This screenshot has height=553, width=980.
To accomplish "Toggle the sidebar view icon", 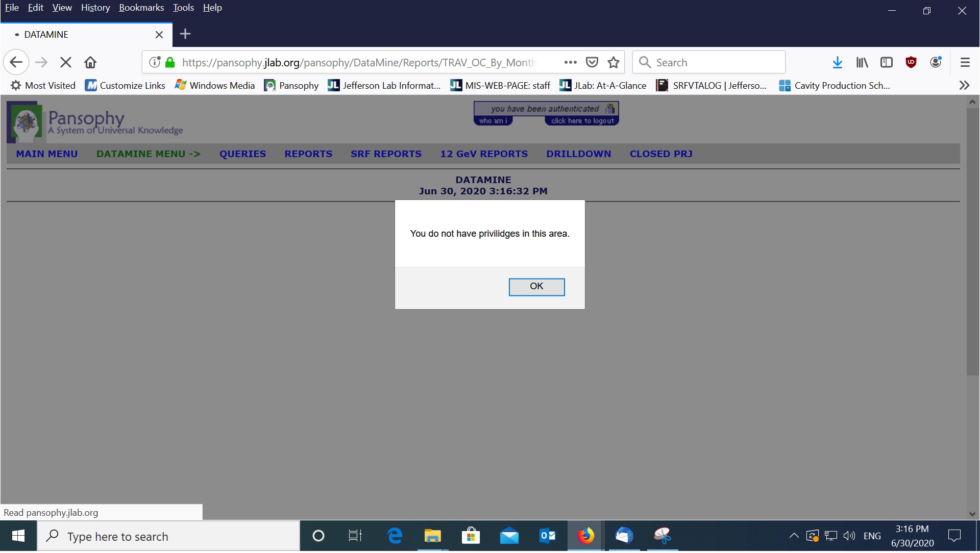I will [x=887, y=62].
